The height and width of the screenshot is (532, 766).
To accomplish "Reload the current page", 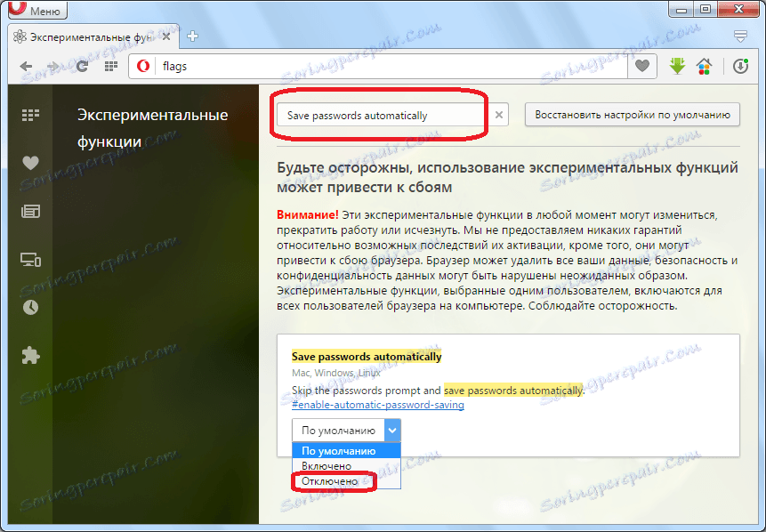I will [82, 67].
